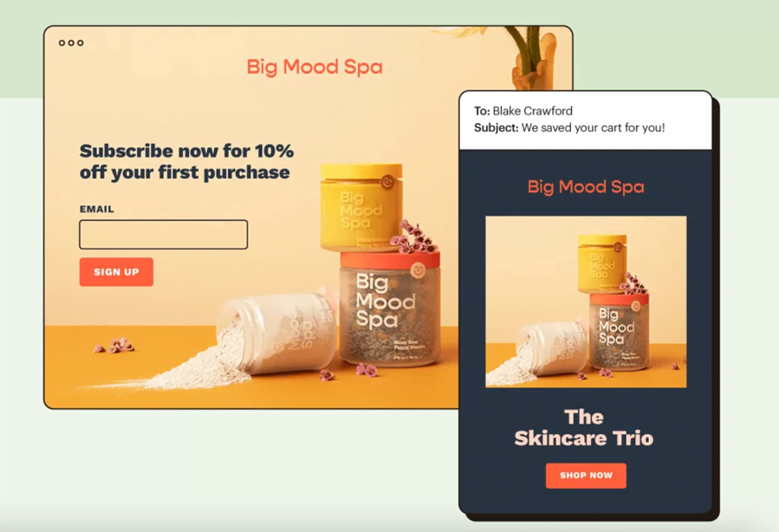779x532 pixels.
Task: Click smiley badge on large orange-lid jar
Action: pos(418,270)
